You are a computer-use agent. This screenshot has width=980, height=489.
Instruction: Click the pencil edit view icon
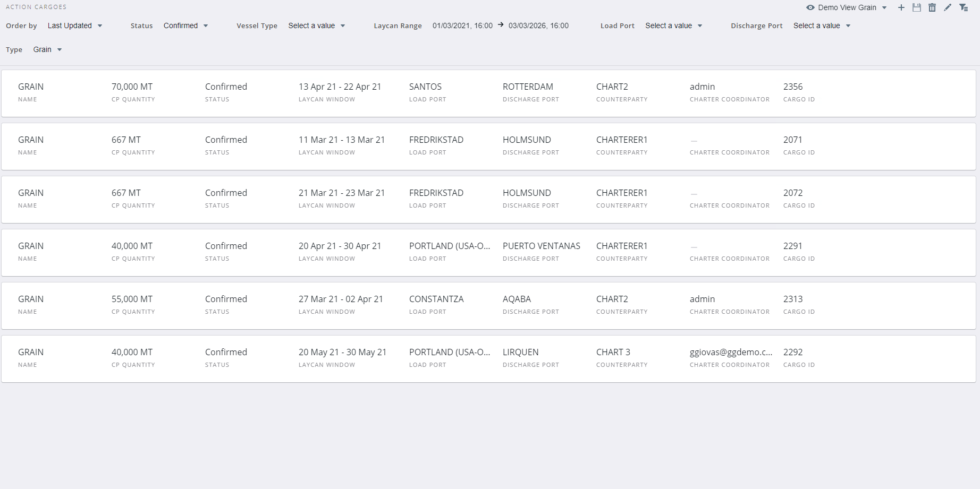(947, 7)
